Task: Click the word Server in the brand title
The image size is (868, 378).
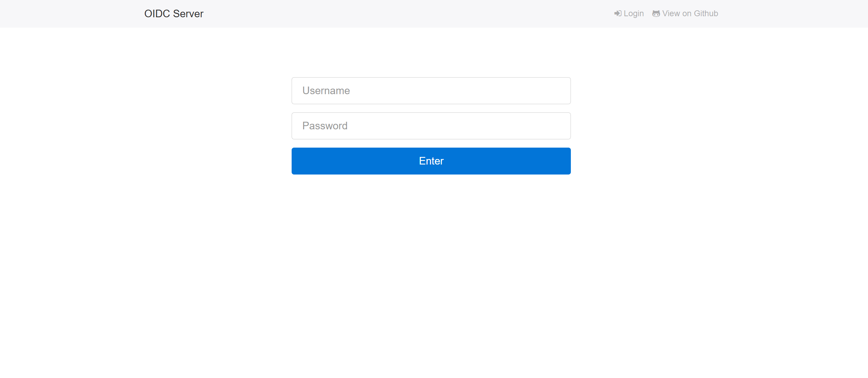Action: 188,14
